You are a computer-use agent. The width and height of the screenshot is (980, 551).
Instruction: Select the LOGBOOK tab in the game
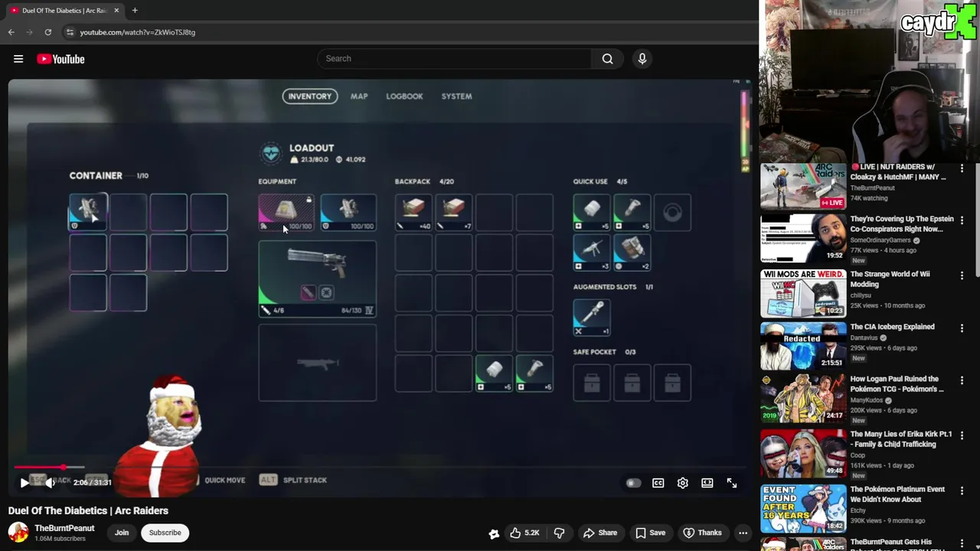pos(404,96)
